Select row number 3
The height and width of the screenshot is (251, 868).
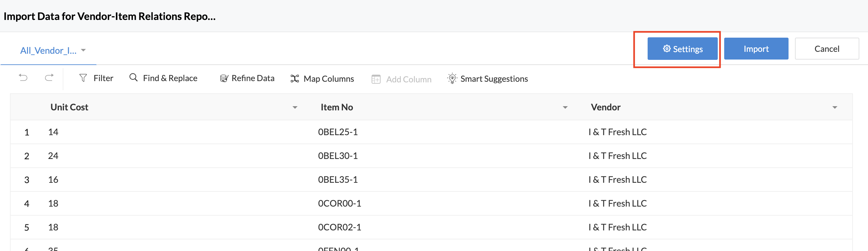coord(27,180)
